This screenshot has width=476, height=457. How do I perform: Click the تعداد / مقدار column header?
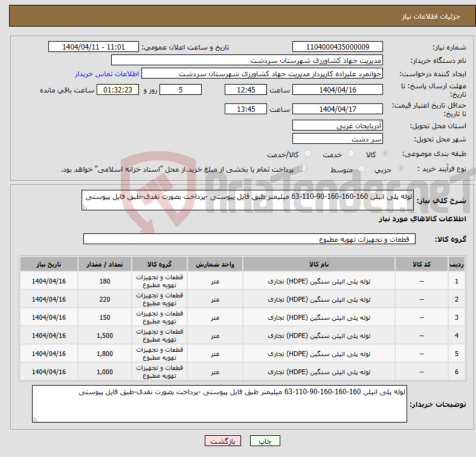click(105, 264)
